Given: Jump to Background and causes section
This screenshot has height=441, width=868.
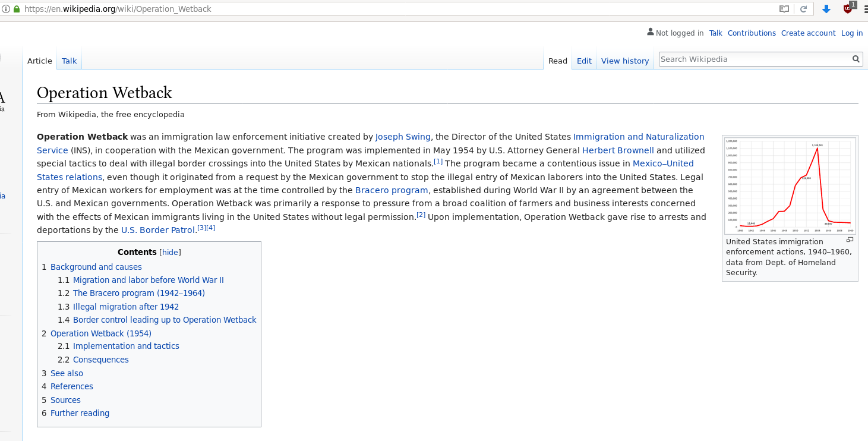Looking at the screenshot, I should (96, 267).
